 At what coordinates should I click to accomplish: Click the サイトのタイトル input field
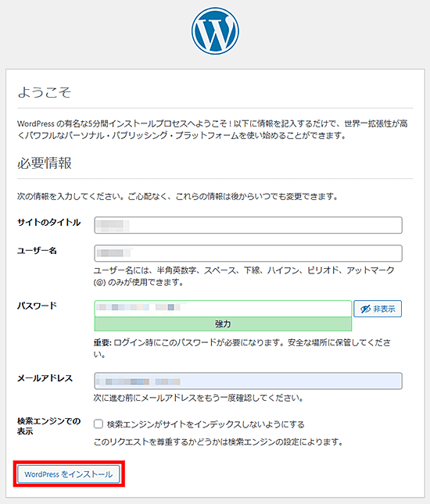coord(248,225)
